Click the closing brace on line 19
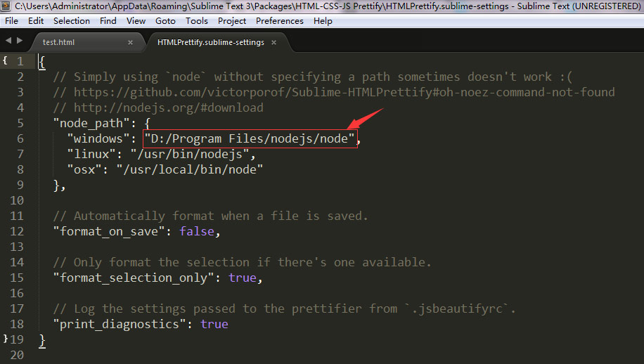 tap(42, 340)
